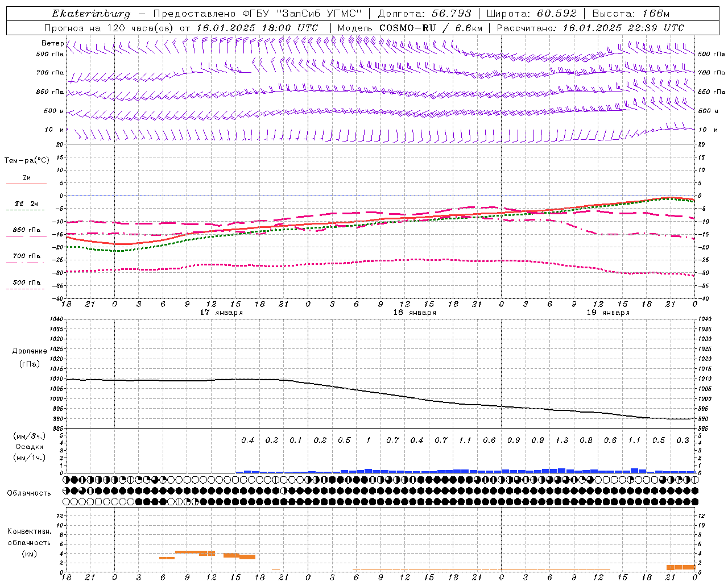The height and width of the screenshot is (582, 728).
Task: Click 'Рассчитано: 16.01.2025 22:39 UTC' timestamp
Action: coord(590,28)
